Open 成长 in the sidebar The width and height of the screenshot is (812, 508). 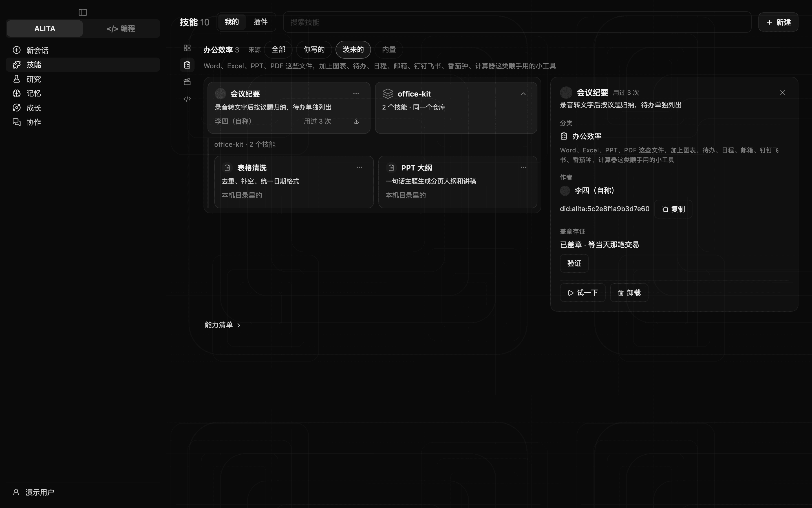point(83,108)
